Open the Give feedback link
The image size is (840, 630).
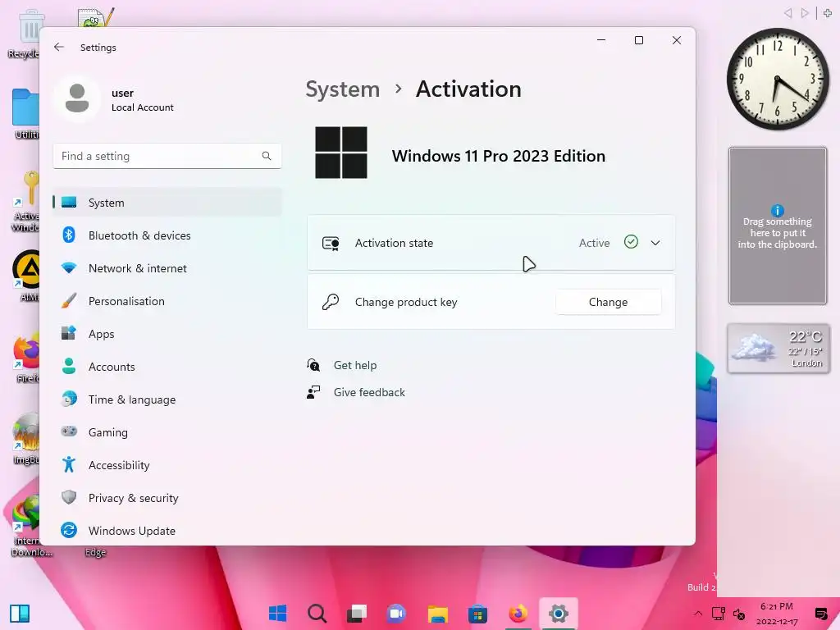[x=369, y=392]
